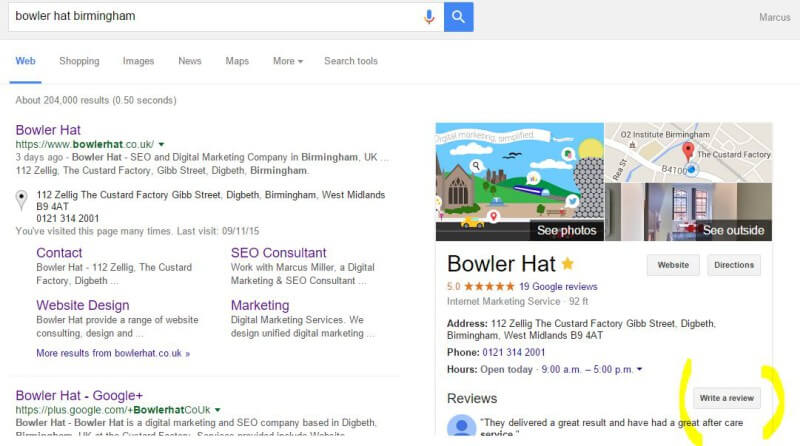Click the https://www.bowlerhat.co.uk/ green URL
This screenshot has height=446, width=800.
tap(85, 144)
